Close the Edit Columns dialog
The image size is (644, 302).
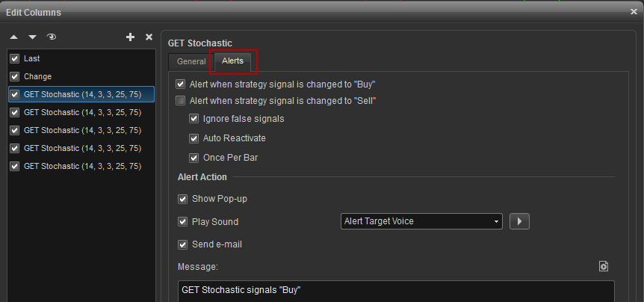[634, 12]
